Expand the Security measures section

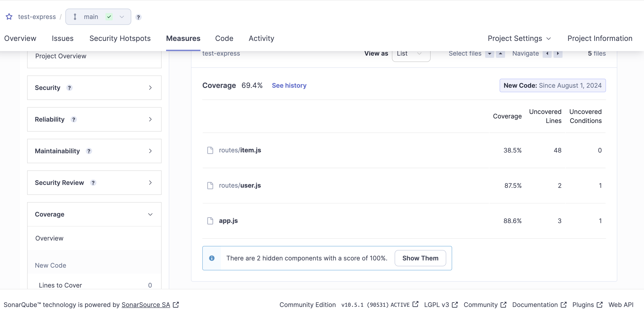tap(94, 88)
